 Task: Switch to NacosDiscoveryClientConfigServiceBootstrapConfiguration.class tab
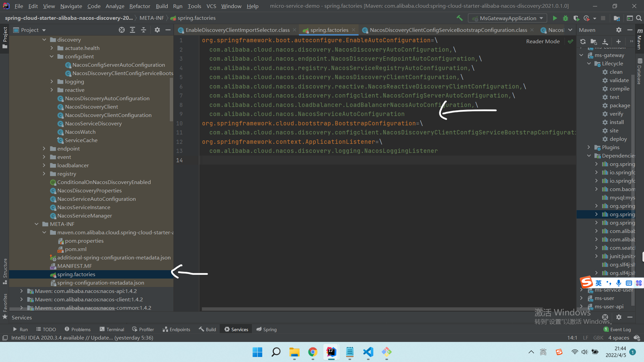pos(448,30)
